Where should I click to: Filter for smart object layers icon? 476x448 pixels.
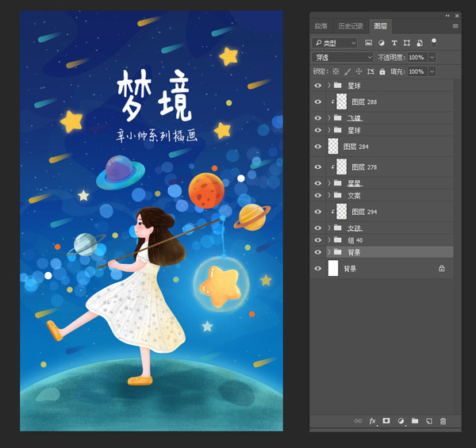coord(420,43)
